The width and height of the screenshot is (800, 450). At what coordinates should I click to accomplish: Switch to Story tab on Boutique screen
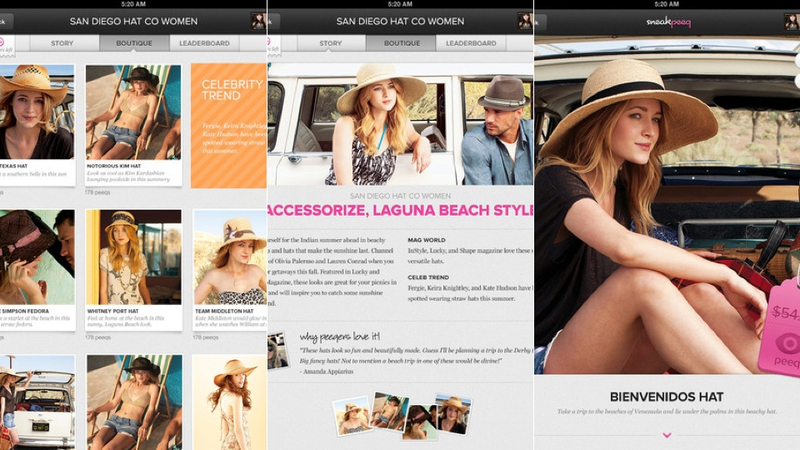(62, 43)
